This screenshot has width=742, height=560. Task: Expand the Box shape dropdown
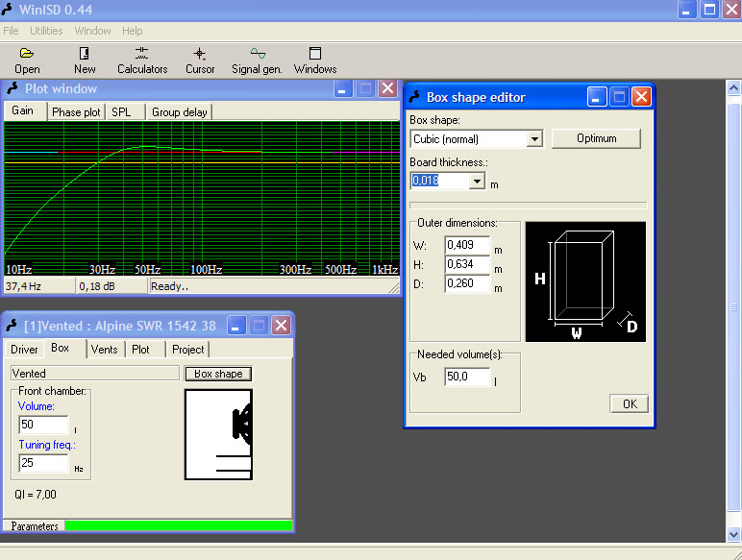pos(534,139)
